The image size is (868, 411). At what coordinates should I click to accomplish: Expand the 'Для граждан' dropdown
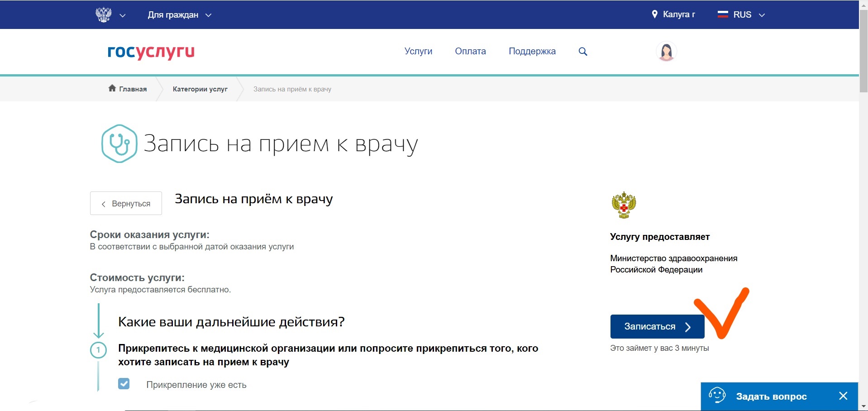(x=179, y=15)
